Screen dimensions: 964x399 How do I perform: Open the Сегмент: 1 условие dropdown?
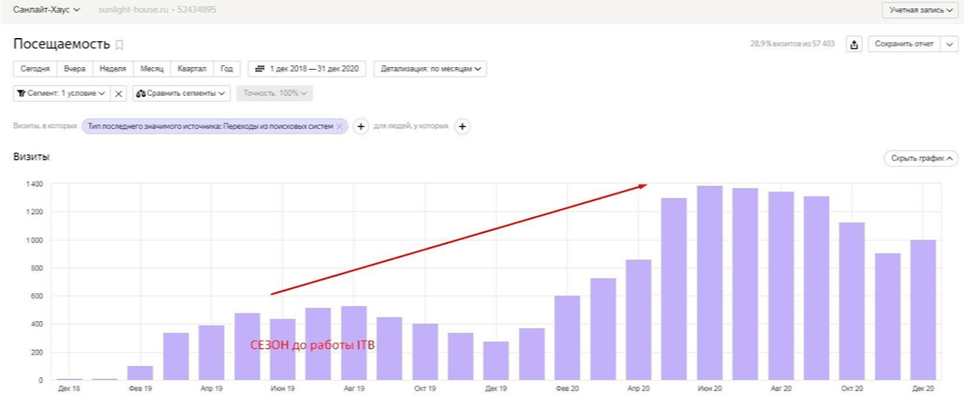pos(61,93)
